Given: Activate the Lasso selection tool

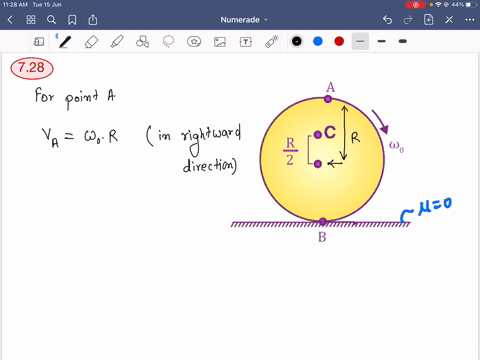Looking at the screenshot, I should [x=168, y=42].
